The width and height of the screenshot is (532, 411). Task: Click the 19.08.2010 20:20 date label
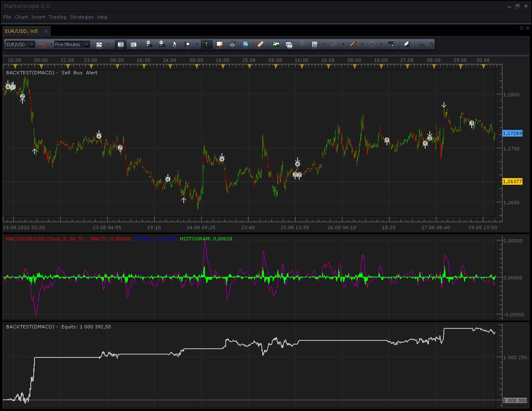(24, 228)
